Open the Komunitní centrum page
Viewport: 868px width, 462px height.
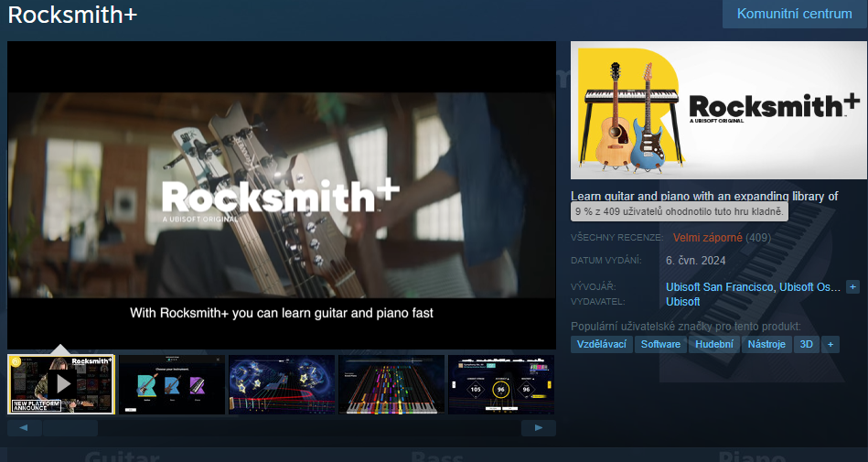click(x=794, y=14)
